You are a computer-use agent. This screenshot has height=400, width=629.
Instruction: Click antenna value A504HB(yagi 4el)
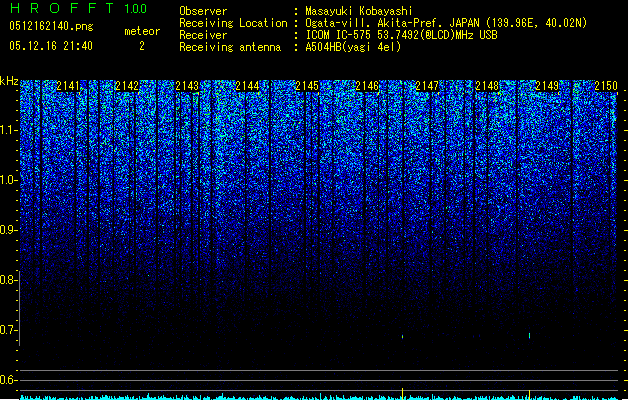coord(353,47)
